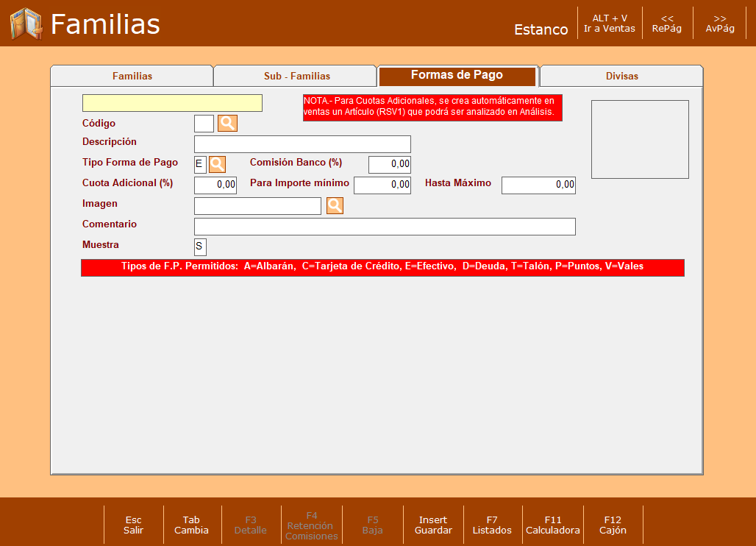Click the Imagen path input field
Image resolution: width=756 pixels, height=546 pixels.
257,206
